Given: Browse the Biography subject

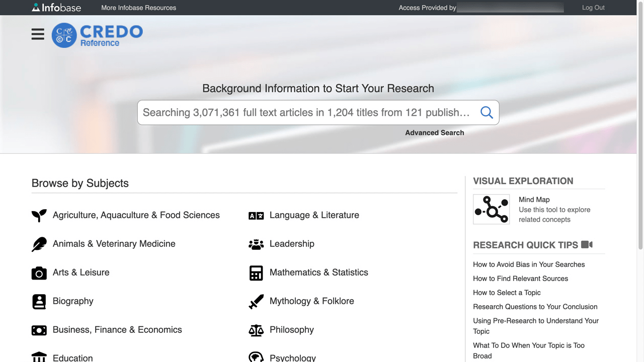Looking at the screenshot, I should click(x=73, y=301).
